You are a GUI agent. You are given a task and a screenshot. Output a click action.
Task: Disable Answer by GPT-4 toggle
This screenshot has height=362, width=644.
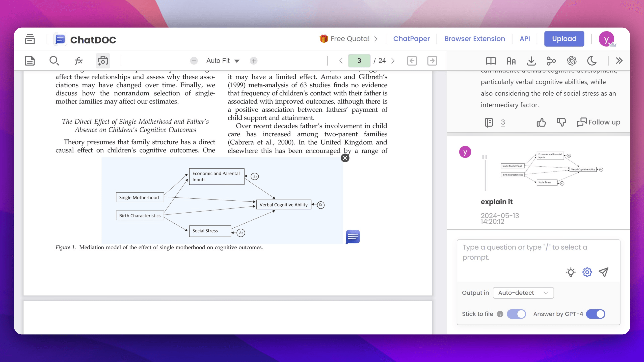596,314
